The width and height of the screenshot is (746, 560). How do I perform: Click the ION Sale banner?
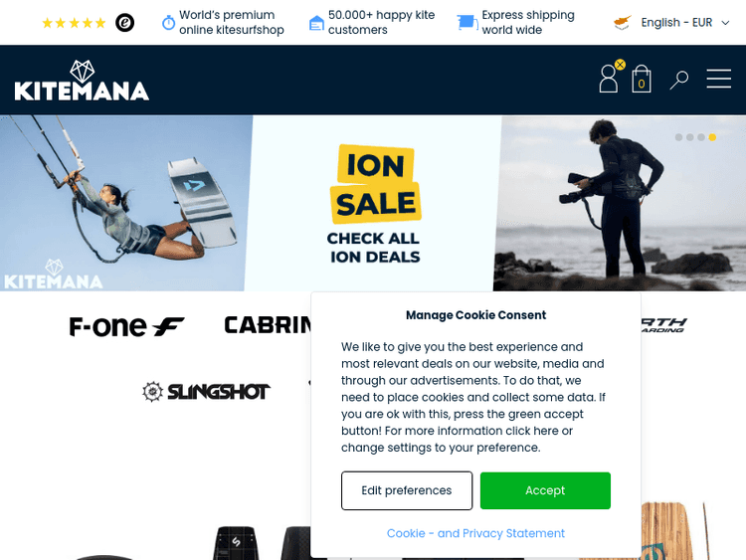[373, 203]
